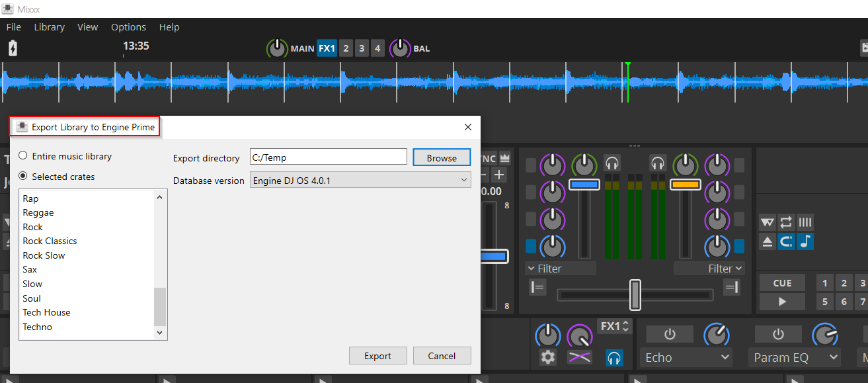
Task: Open FX unit settings gear
Action: (548, 358)
